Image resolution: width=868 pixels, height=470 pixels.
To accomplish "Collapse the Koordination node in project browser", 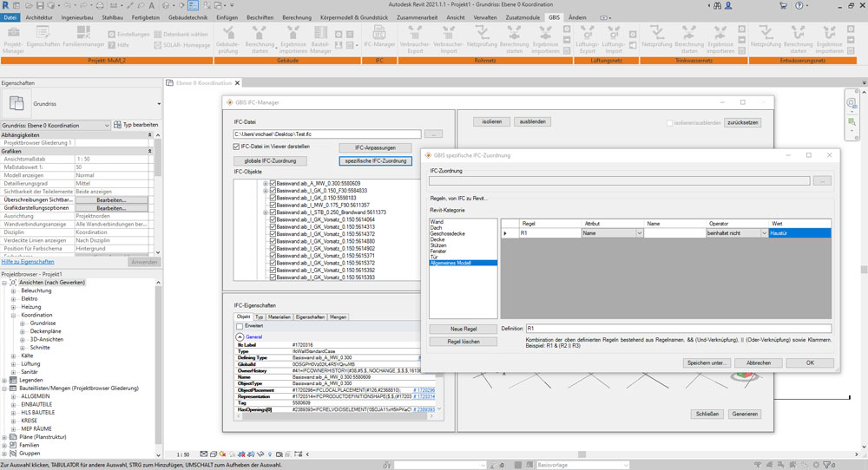I will tap(14, 315).
